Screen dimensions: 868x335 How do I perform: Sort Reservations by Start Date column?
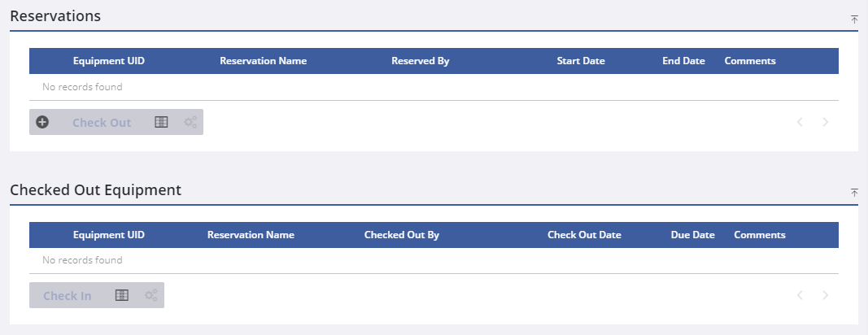(581, 61)
